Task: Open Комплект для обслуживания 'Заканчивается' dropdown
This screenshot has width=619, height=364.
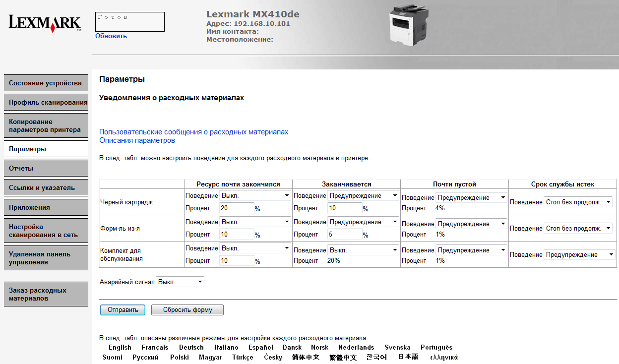Action: [x=364, y=250]
